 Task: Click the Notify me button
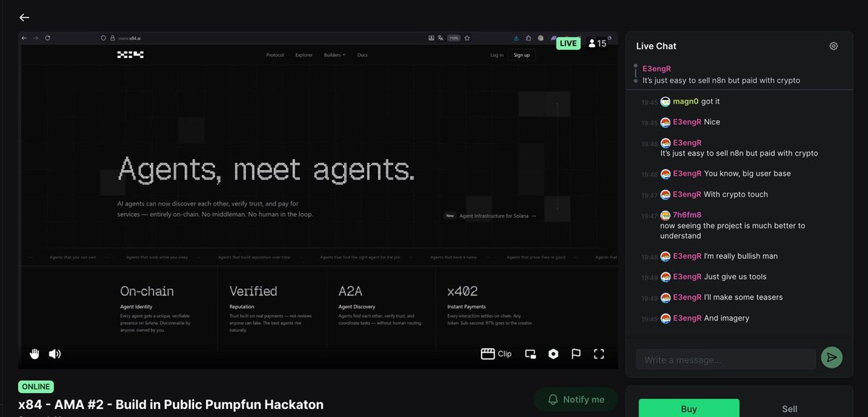pos(576,400)
